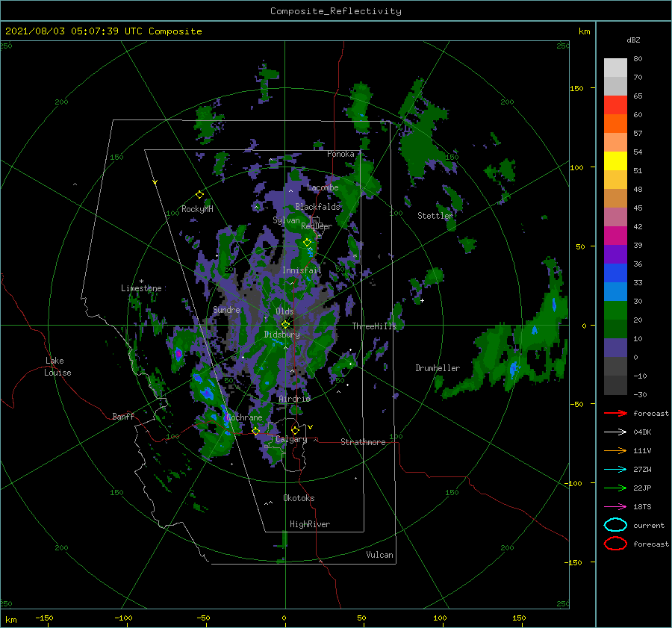
Task: Click the Limestone label
Action: point(141,288)
